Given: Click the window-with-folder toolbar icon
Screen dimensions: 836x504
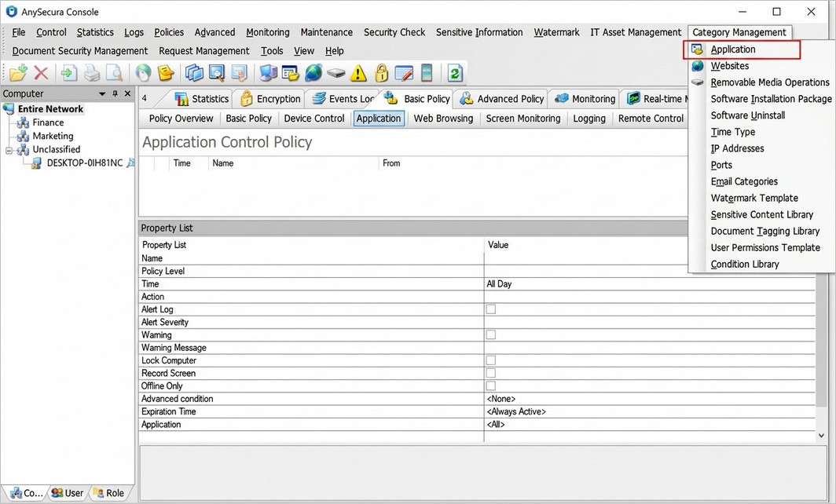Looking at the screenshot, I should 291,73.
